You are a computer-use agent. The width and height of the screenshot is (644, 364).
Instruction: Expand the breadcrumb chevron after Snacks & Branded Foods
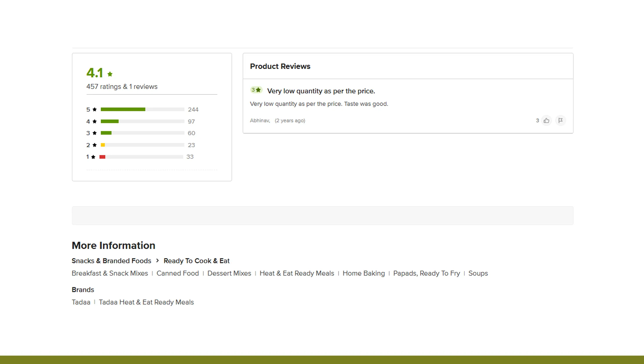(157, 261)
